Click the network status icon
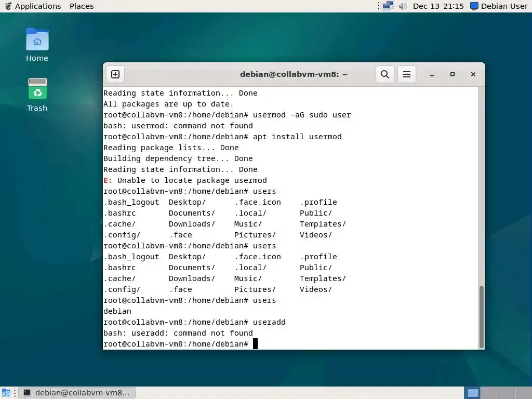The image size is (532, 399). (x=388, y=6)
